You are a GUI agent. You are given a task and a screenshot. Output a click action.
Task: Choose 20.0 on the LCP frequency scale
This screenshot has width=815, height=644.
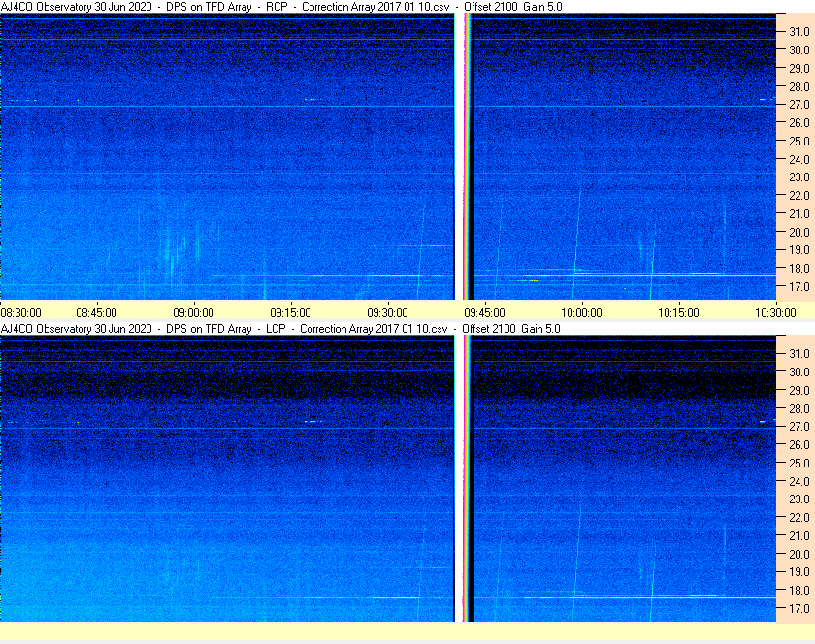(x=799, y=554)
